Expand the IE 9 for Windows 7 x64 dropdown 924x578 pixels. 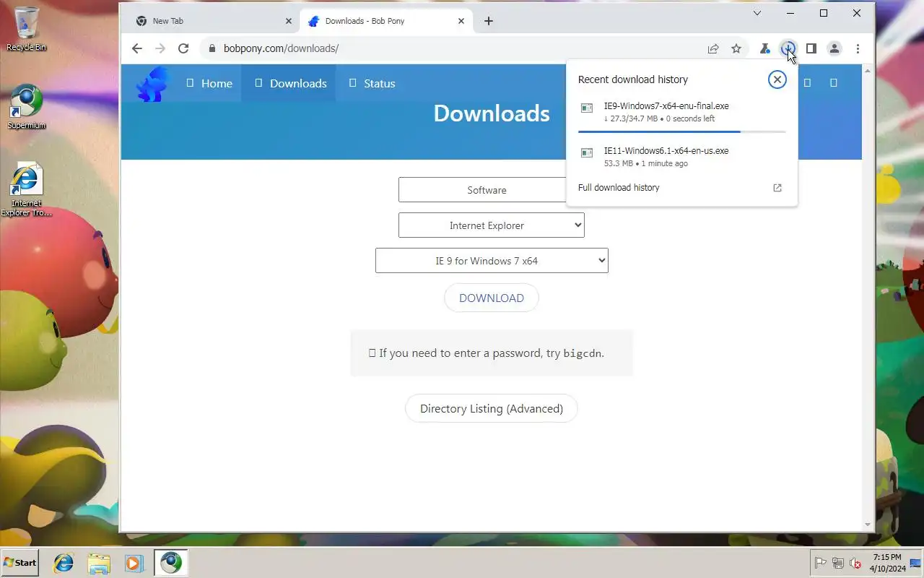click(492, 261)
